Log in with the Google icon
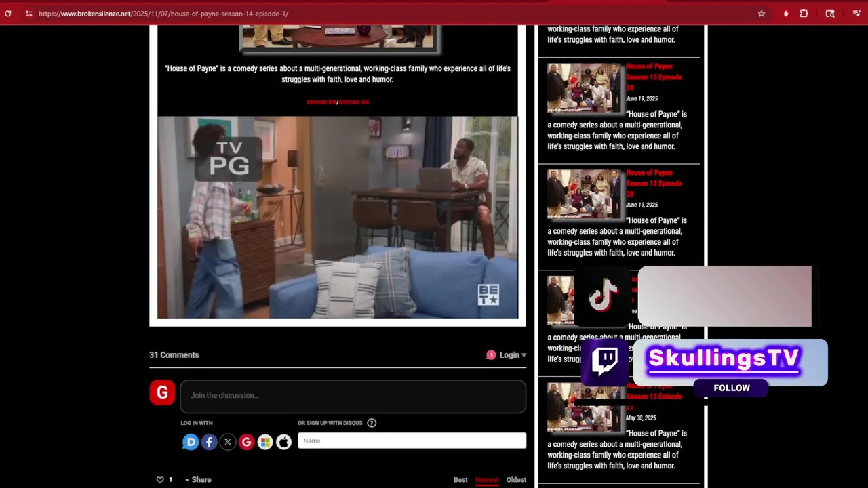This screenshot has height=488, width=868. 246,442
